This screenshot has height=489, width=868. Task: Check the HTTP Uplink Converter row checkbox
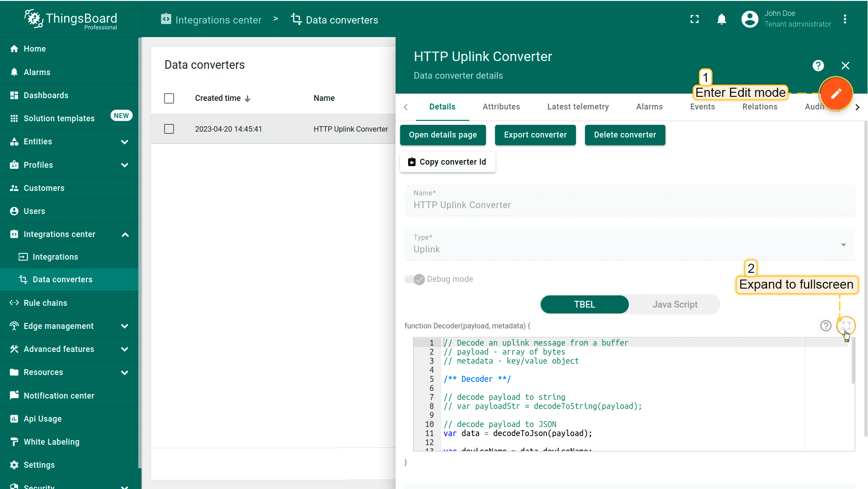[x=169, y=129]
